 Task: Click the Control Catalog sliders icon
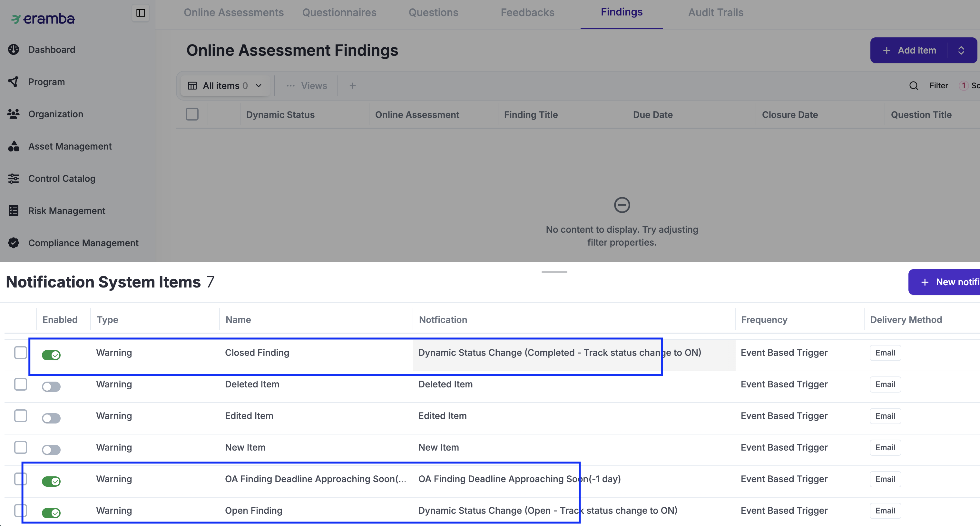(x=14, y=178)
